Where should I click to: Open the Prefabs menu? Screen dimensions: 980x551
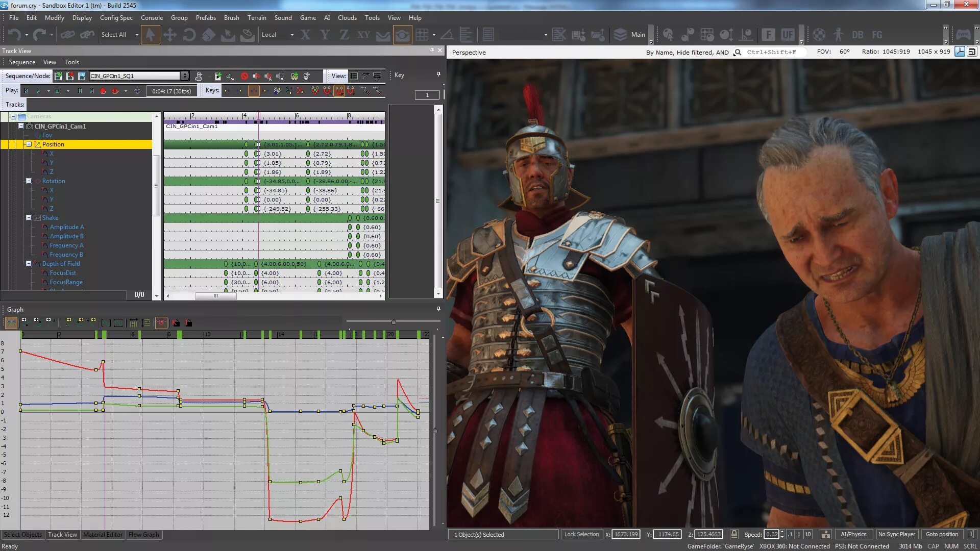click(x=206, y=17)
